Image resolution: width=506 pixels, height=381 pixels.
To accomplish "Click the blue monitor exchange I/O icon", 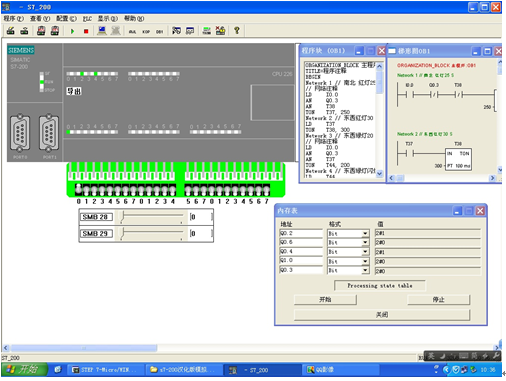I will pos(102,31).
